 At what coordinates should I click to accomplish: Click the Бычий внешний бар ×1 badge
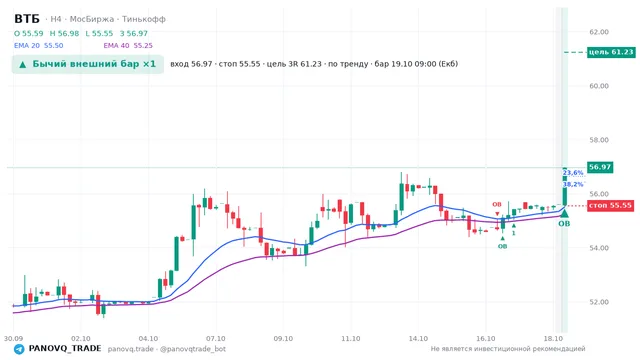point(87,64)
